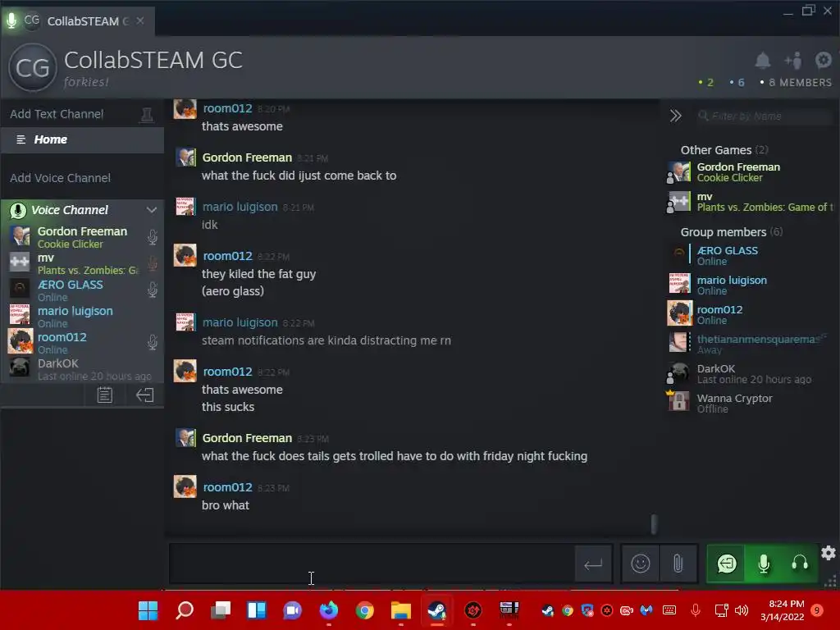Viewport: 840px width, 630px height.
Task: Collapse the member list with double-arrow icon
Action: click(x=676, y=116)
